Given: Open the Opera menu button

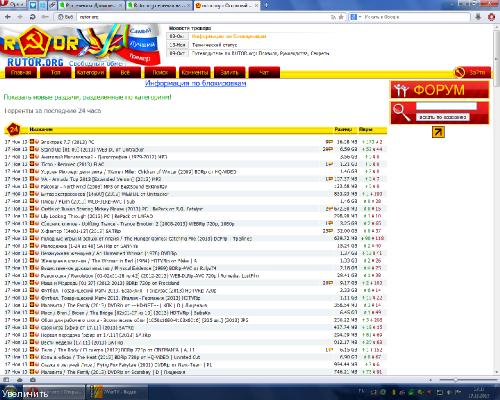Looking at the screenshot, I should (12, 4).
